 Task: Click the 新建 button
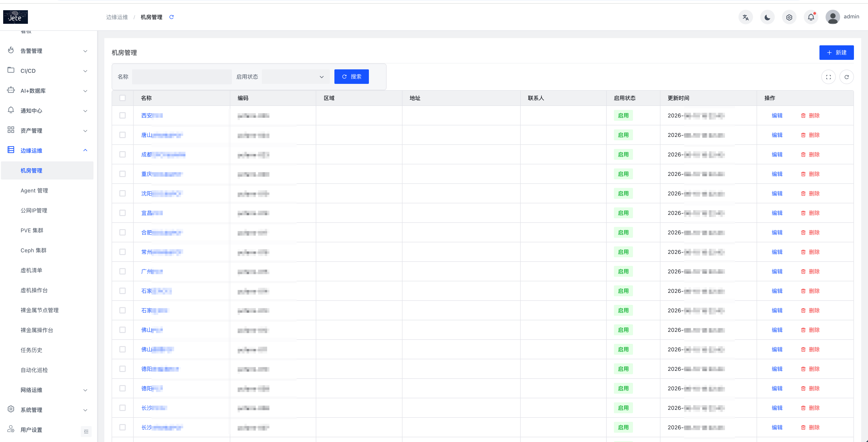836,53
